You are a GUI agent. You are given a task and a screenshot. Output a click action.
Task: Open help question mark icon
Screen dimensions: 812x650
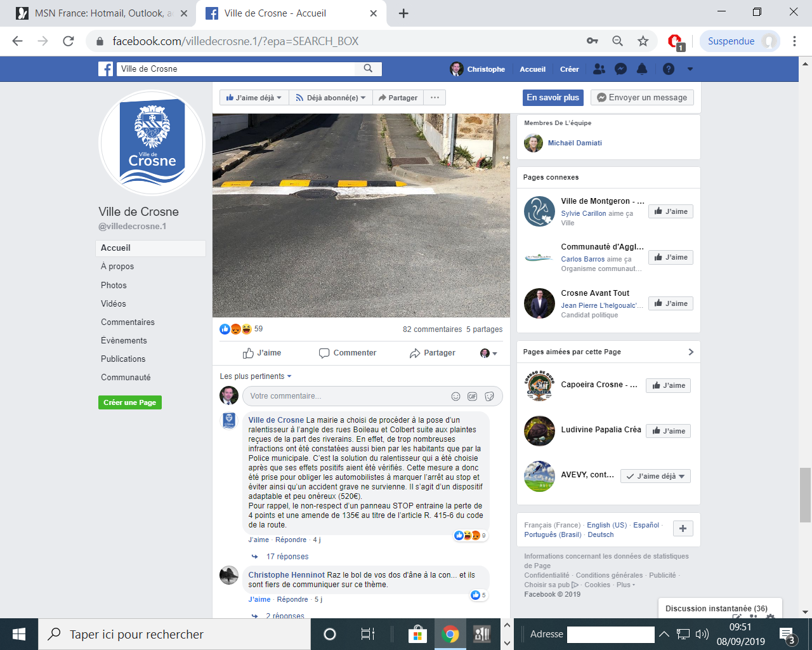click(x=669, y=69)
